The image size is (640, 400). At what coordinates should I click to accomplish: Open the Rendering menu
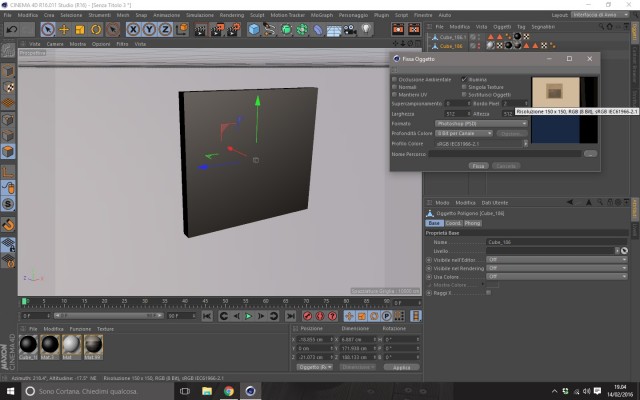(231, 15)
